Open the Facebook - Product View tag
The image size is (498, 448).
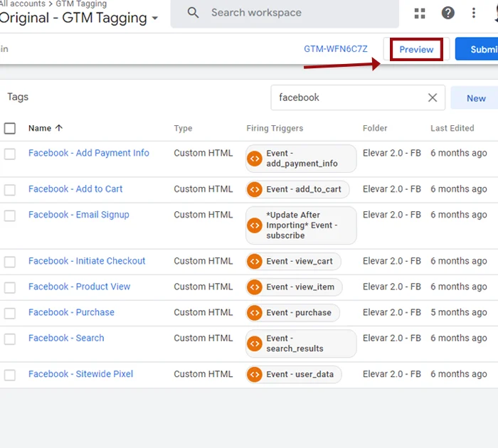coord(80,287)
